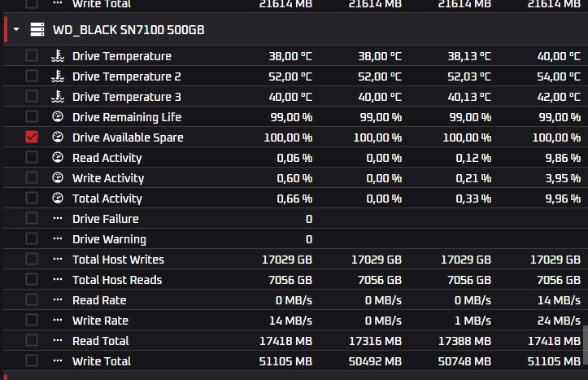Click the dots icon for Total Host Reads
588x380 pixels.
tap(58, 279)
